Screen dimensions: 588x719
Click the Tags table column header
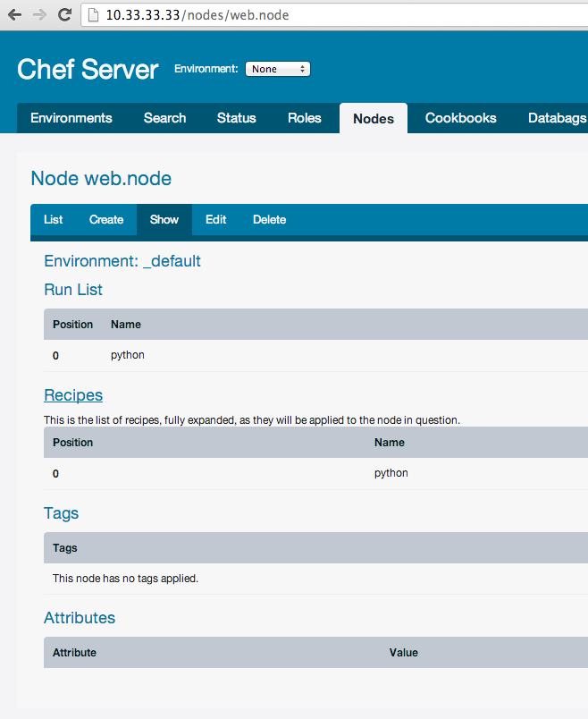(x=64, y=548)
